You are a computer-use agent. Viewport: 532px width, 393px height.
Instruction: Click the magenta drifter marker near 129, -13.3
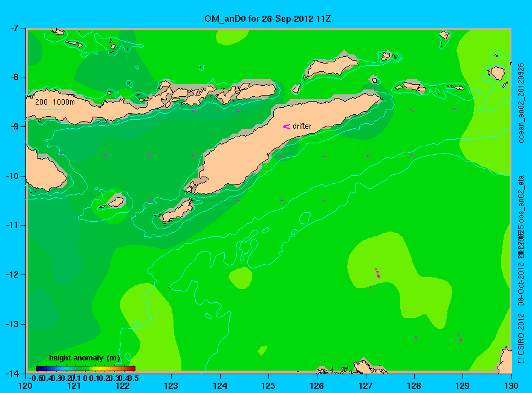point(459,338)
